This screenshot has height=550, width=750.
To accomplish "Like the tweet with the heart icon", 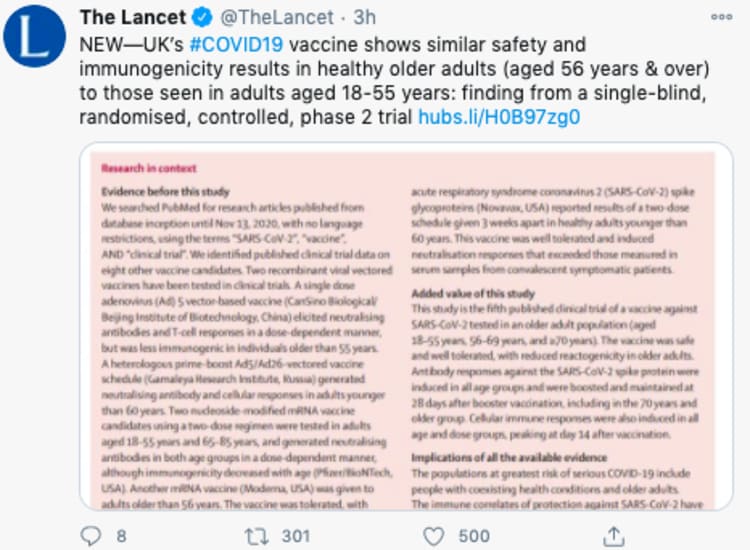I will pyautogui.click(x=433, y=536).
